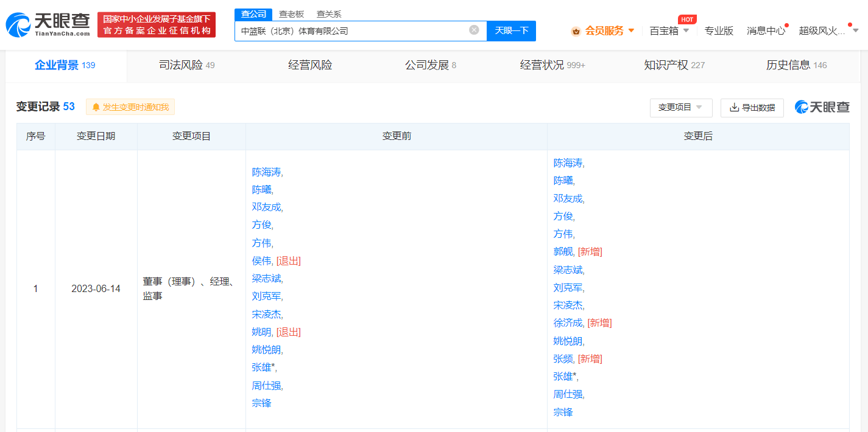The height and width of the screenshot is (432, 868).
Task: Open the 知识产权 tab
Action: click(x=674, y=65)
